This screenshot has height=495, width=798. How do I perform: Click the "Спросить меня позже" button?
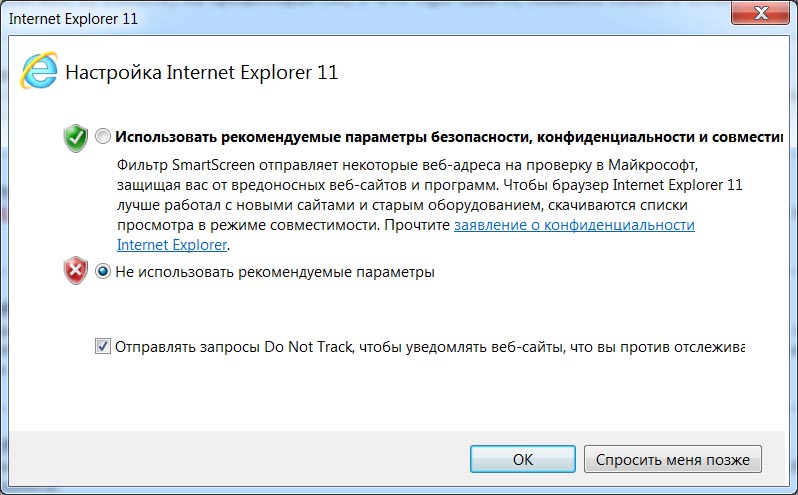coord(672,460)
